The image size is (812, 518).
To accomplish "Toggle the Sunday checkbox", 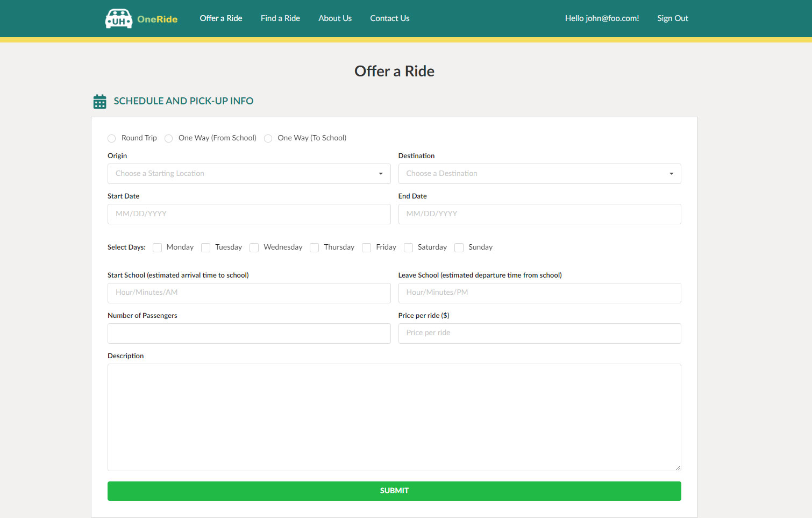I will [x=459, y=247].
